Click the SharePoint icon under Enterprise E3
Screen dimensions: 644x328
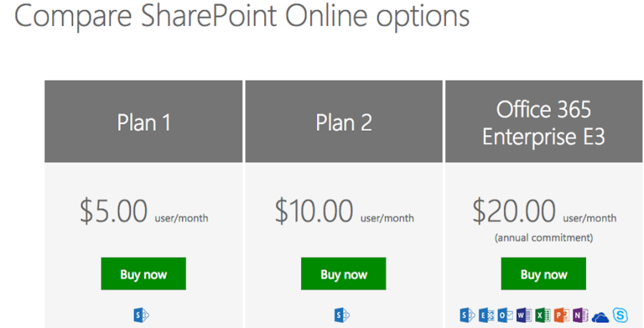tap(469, 315)
